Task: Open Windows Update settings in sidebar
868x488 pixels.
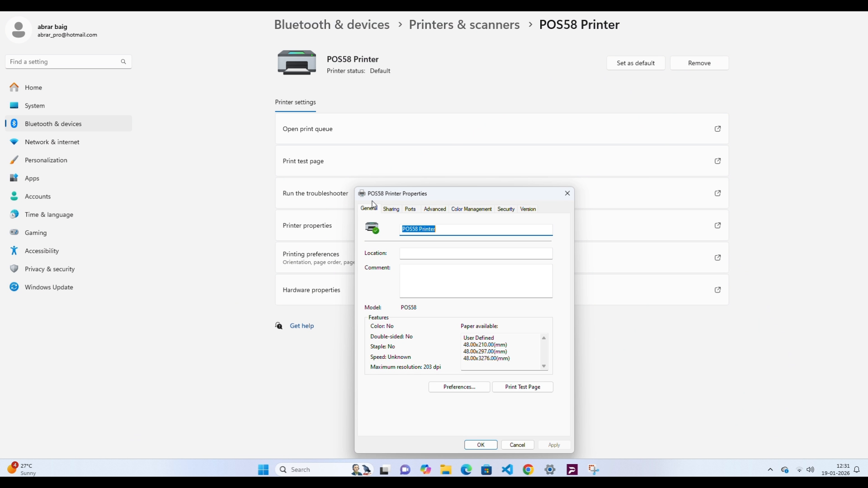Action: coord(48,287)
